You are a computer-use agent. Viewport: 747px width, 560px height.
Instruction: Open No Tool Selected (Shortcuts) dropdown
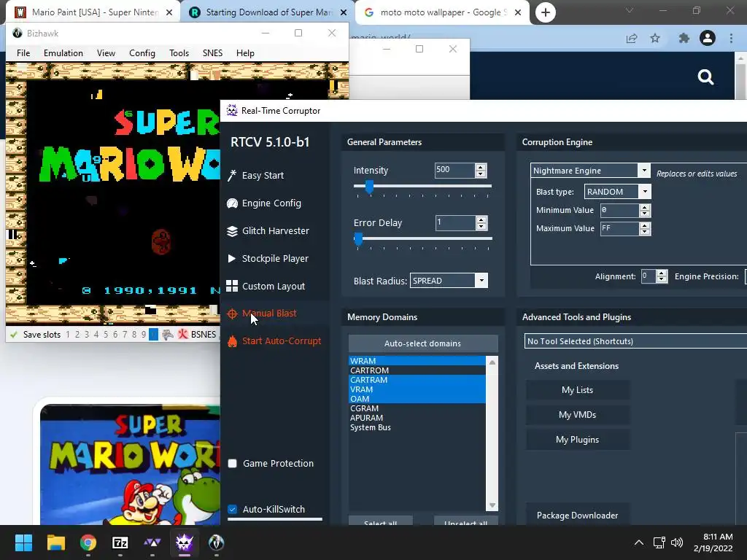635,341
